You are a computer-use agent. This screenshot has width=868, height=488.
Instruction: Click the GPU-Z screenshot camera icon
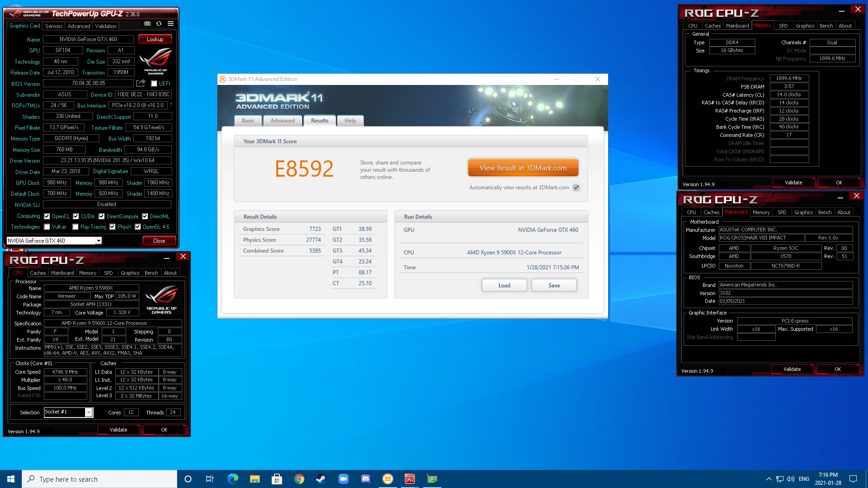147,23
